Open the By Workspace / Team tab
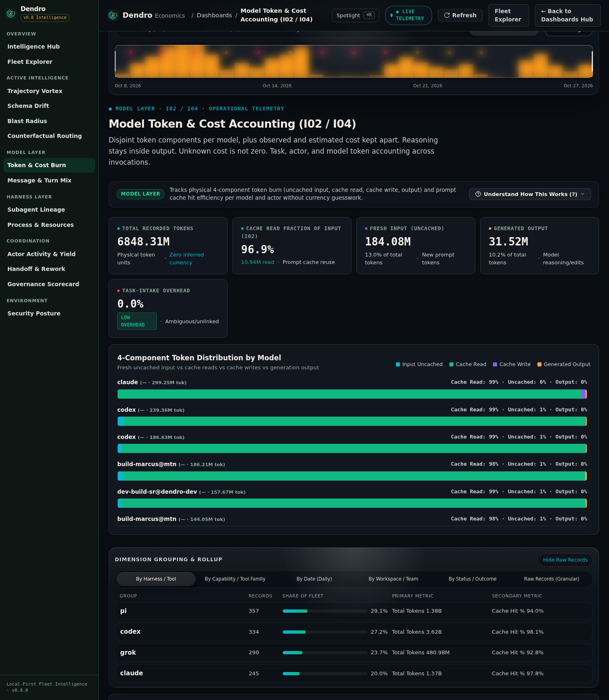609x700 pixels. coord(393,579)
